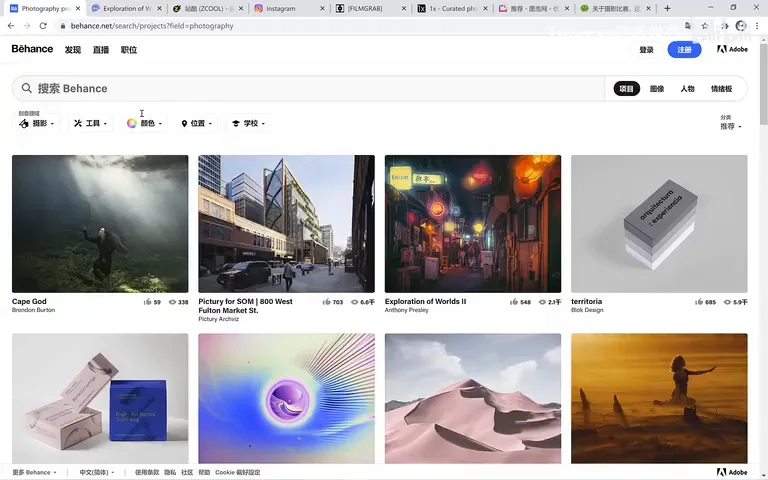Open the 推荐 sort dropdown
The image size is (768, 480).
coord(730,126)
